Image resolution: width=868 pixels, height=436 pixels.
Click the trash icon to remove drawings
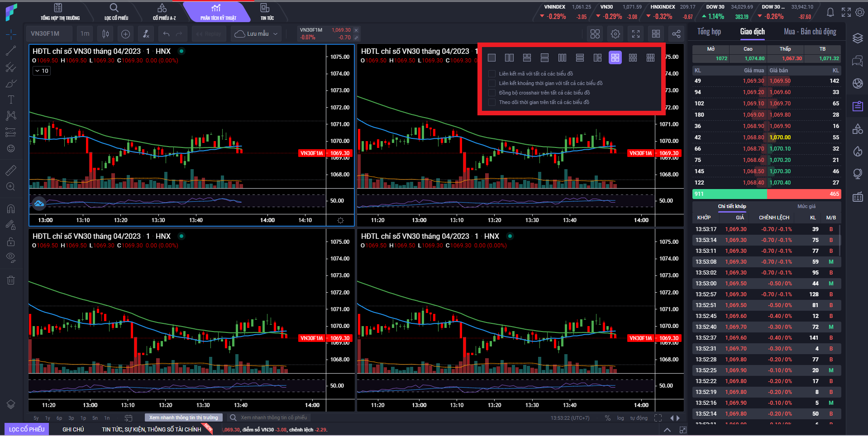pos(11,280)
